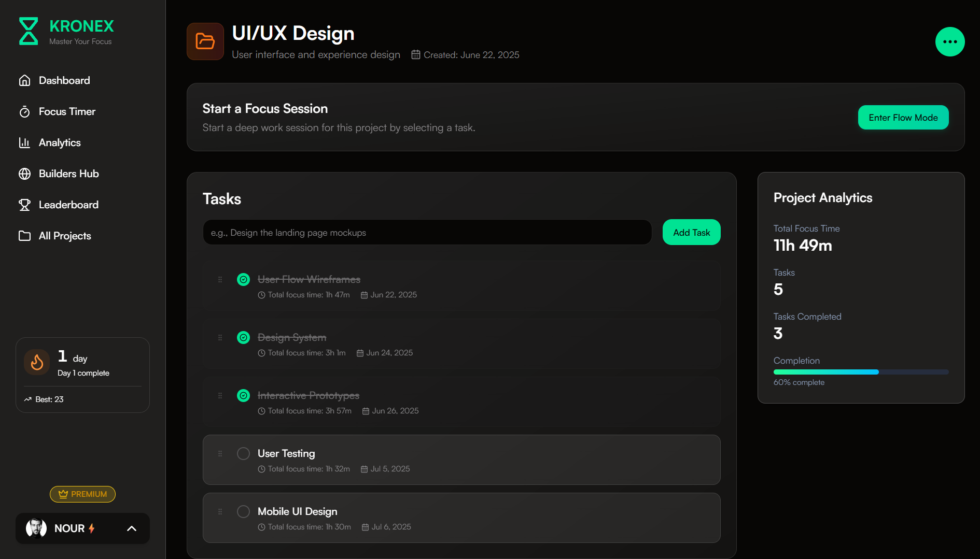The width and height of the screenshot is (980, 559).
Task: Click the orange project folder icon
Action: tap(205, 41)
